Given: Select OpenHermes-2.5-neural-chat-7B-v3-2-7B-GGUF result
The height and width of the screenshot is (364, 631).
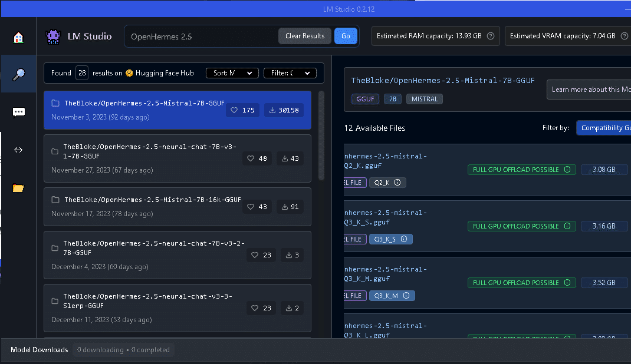Looking at the screenshot, I should point(178,254).
